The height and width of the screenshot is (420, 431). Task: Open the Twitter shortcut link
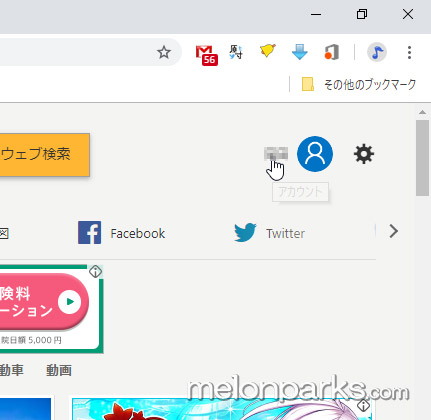pos(269,233)
